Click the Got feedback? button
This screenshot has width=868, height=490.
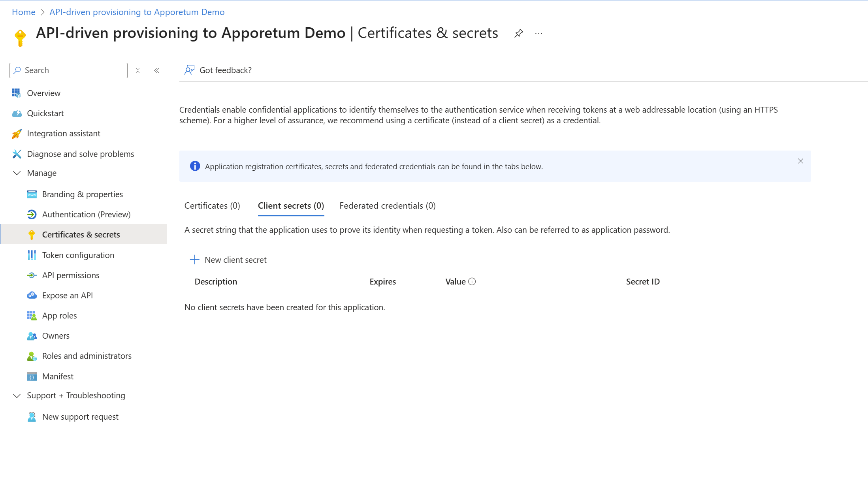coord(218,70)
